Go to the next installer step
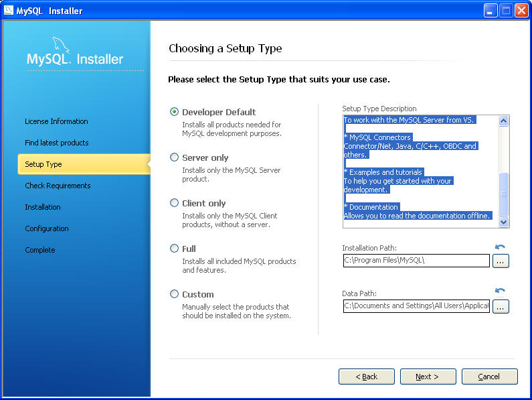The height and width of the screenshot is (400, 532). point(428,377)
